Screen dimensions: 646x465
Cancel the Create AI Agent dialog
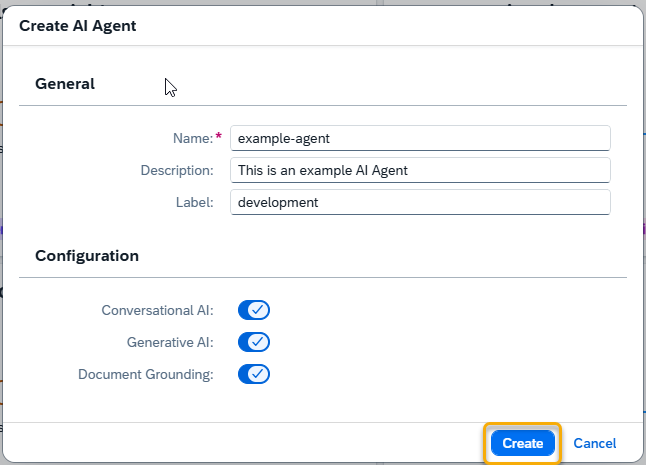click(x=594, y=443)
